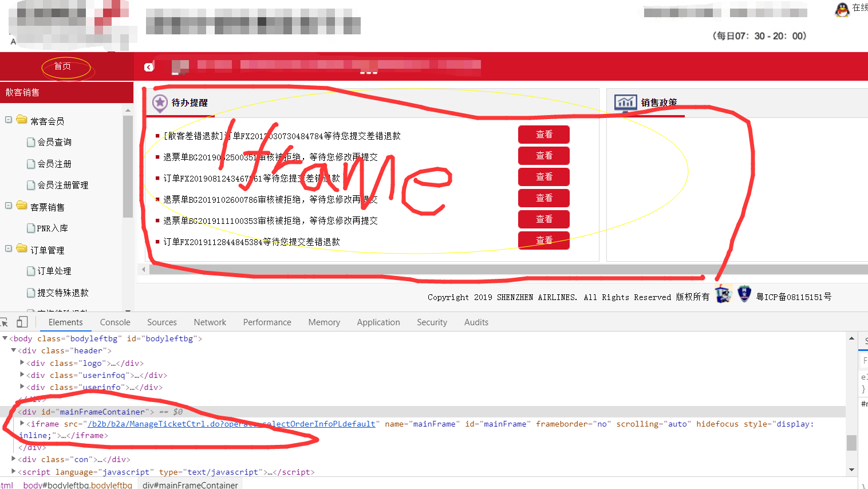Expand the div class="logo" node

(x=22, y=363)
